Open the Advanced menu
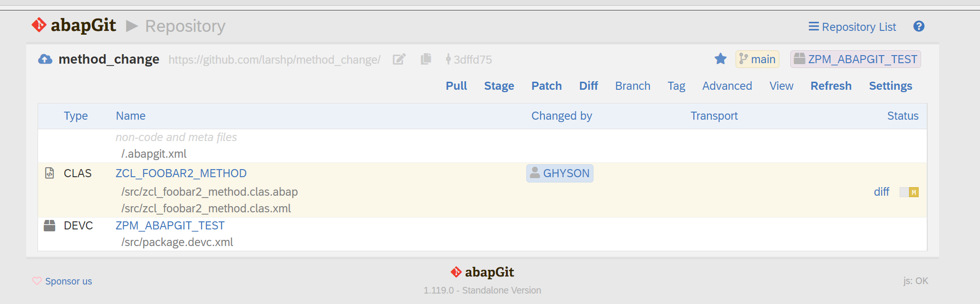980x304 pixels. click(x=727, y=85)
